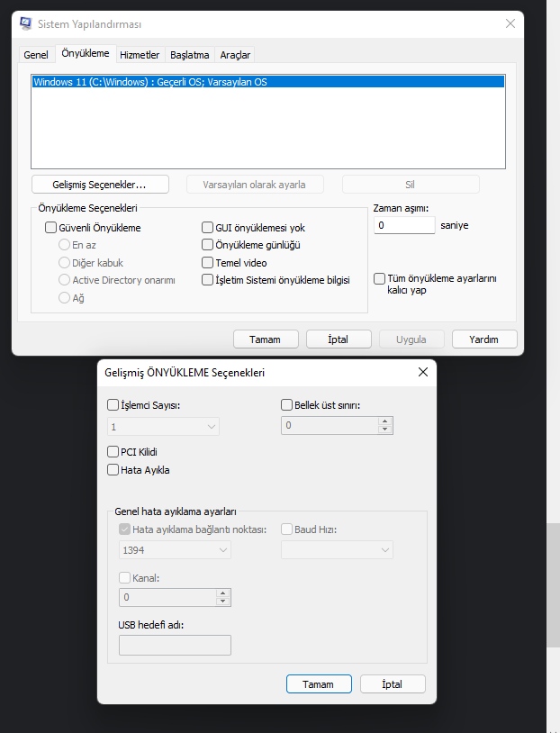
Task: Select the Diğer kabuk radio option
Action: tap(64, 262)
